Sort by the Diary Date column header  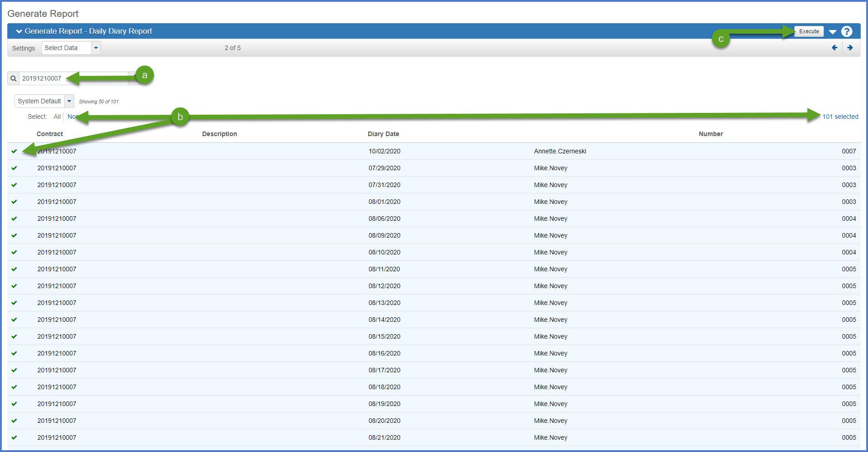[383, 134]
